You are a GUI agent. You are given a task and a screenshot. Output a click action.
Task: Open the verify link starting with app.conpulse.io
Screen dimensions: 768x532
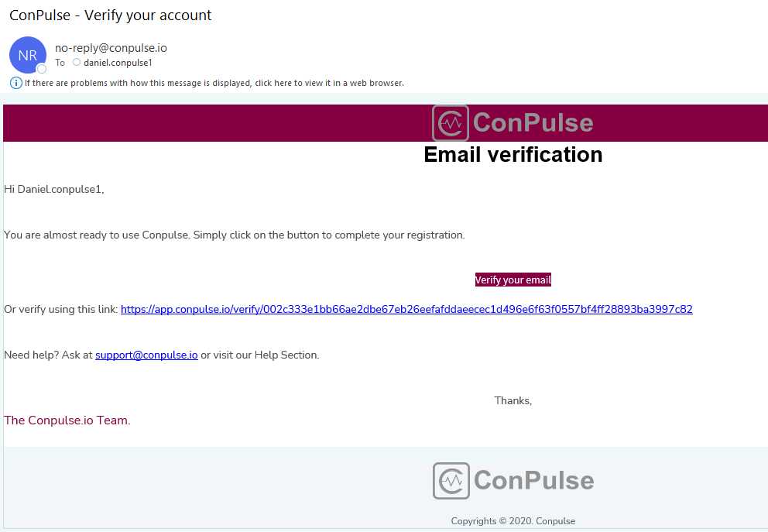406,309
